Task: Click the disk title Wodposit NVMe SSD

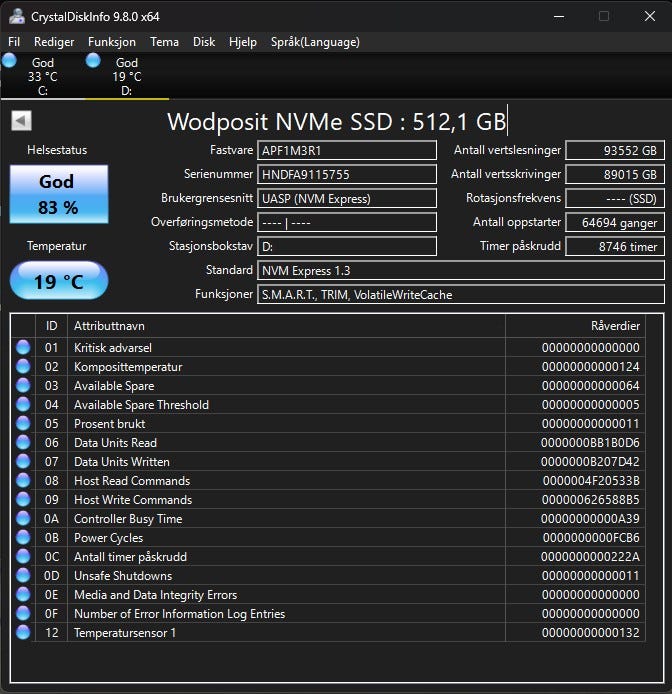Action: point(336,121)
